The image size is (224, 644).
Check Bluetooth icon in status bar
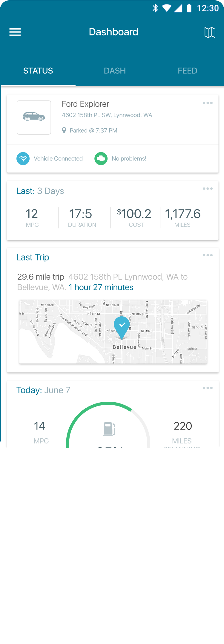pos(155,8)
